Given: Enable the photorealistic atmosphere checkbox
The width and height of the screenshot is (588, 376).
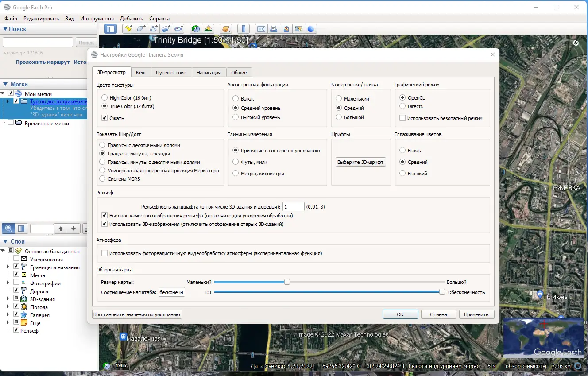Looking at the screenshot, I should 105,253.
